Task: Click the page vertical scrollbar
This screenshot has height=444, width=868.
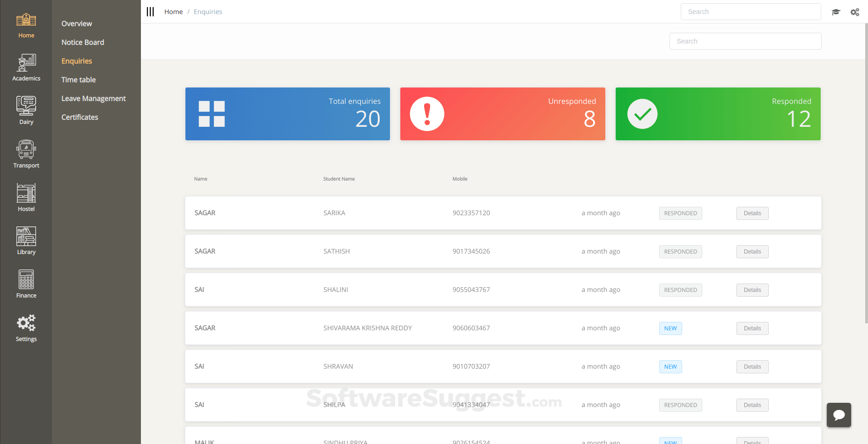Action: (x=866, y=173)
